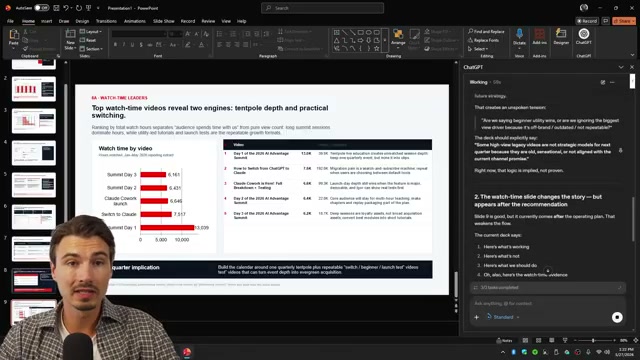Switch to the Slide Show tab
The width and height of the screenshot is (640, 360).
coord(164,21)
